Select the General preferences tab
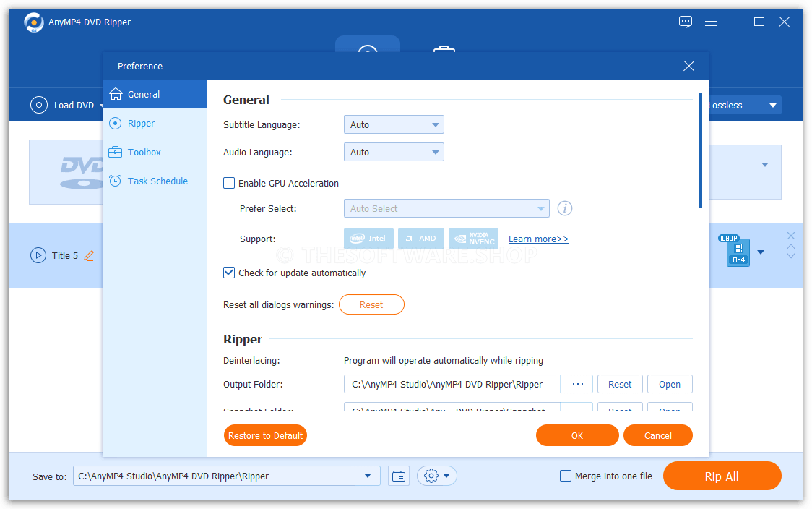Image resolution: width=812 pixels, height=509 pixels. [x=155, y=94]
